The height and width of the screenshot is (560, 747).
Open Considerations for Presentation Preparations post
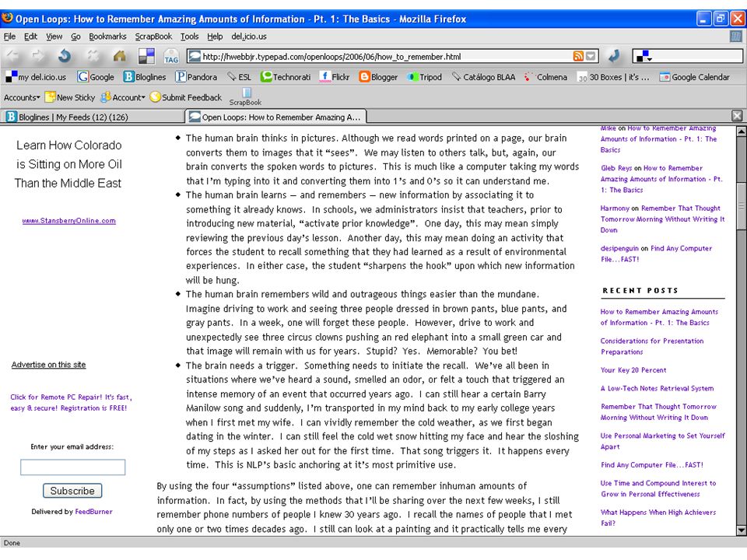pos(652,346)
